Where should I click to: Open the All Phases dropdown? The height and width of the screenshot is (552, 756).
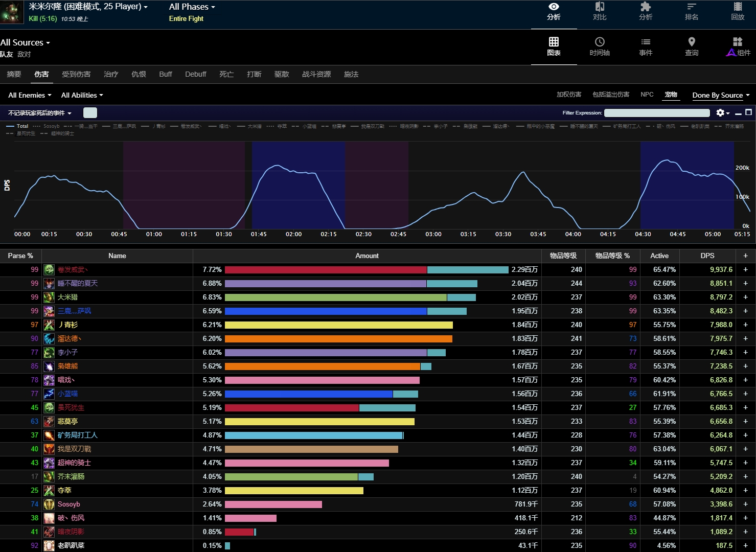192,7
